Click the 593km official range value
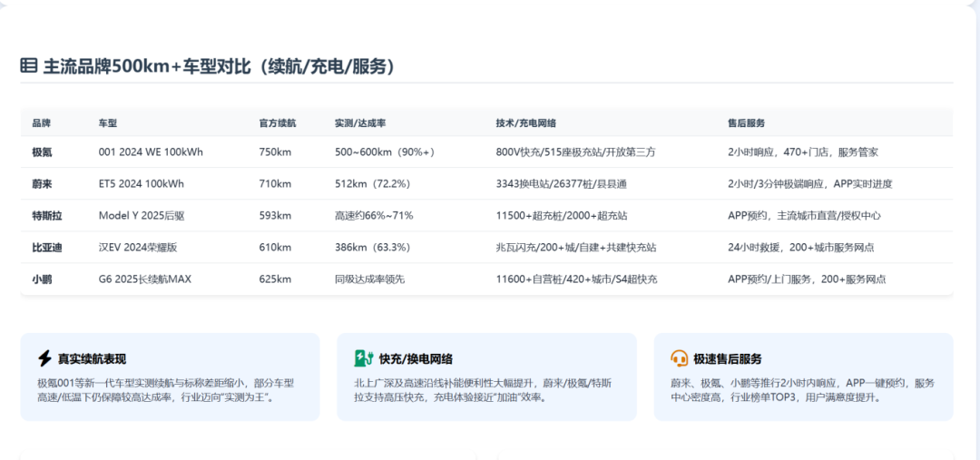 [x=275, y=216]
